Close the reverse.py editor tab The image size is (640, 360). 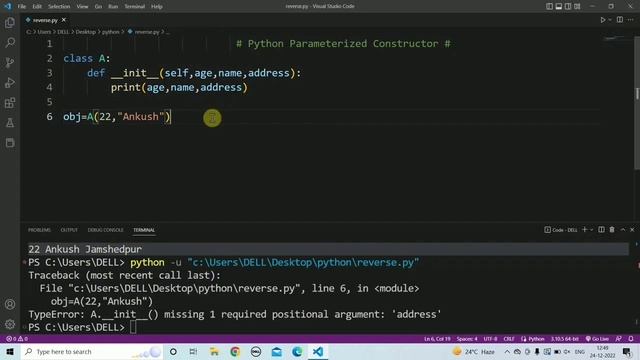(64, 20)
